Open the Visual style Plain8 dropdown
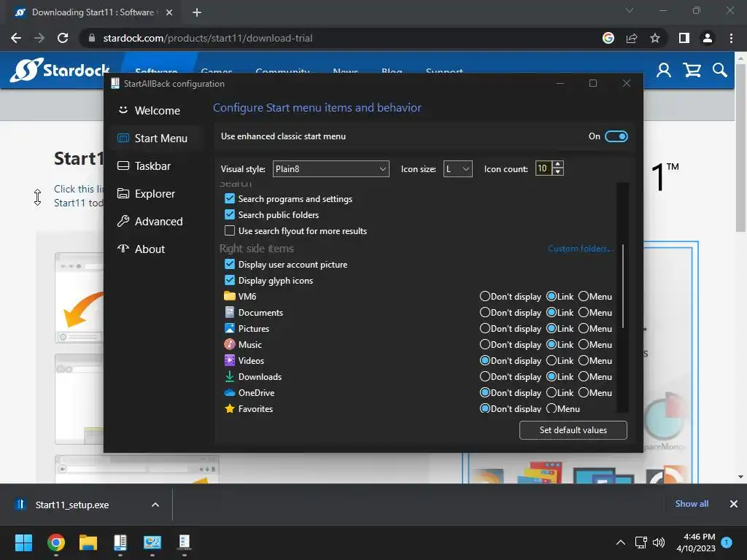Screen dimensions: 747x560 (330, 169)
